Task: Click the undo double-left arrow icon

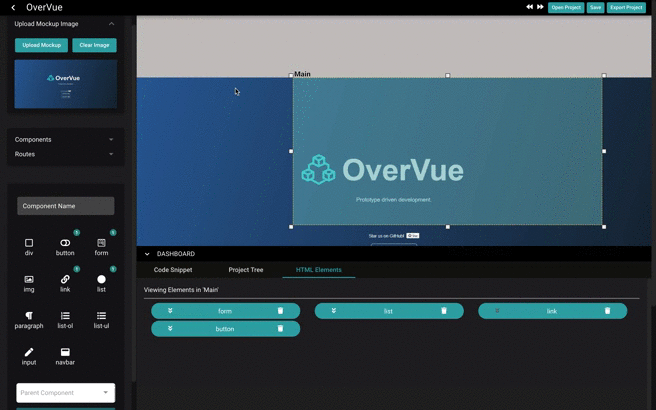Action: [x=529, y=7]
